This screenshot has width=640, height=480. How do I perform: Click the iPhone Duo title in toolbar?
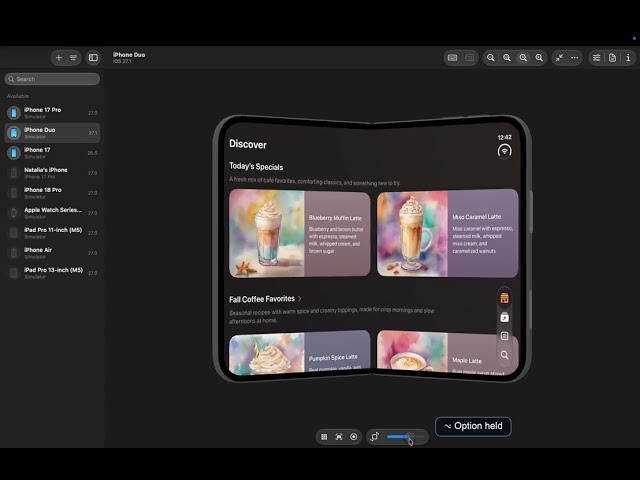129,54
